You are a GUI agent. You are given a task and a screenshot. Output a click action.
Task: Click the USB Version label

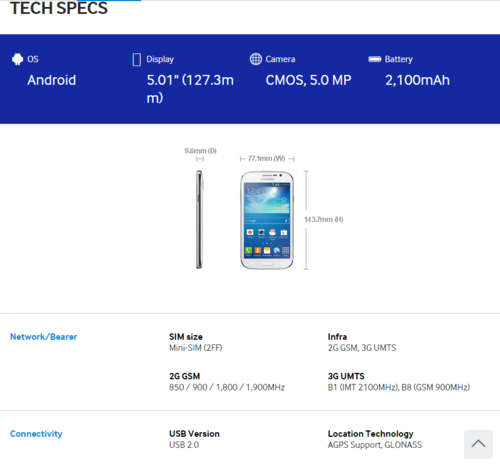(194, 434)
